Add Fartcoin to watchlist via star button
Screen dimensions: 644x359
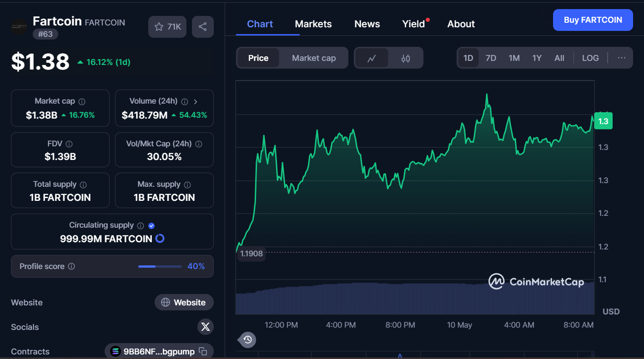pyautogui.click(x=167, y=27)
